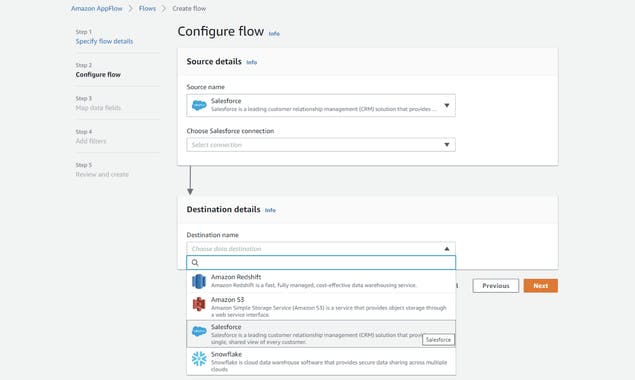Click the Configure flow step label
This screenshot has width=635, height=380.
point(98,75)
